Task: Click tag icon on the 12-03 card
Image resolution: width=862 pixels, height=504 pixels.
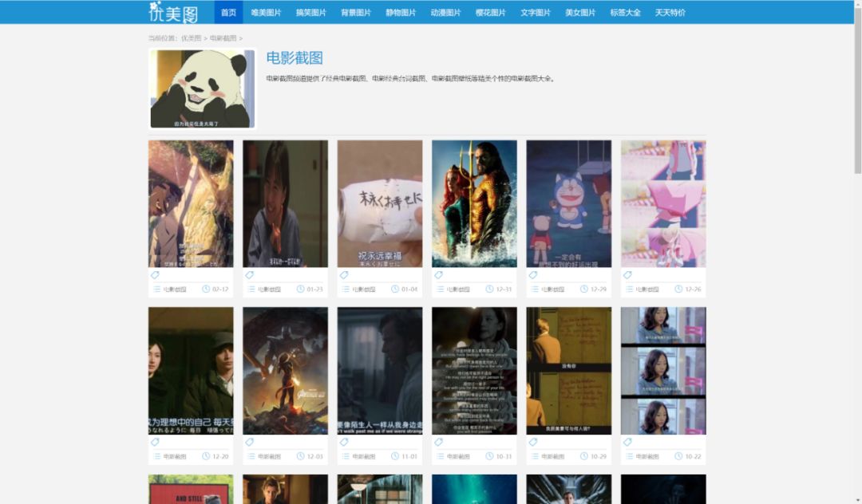Action: coord(250,442)
